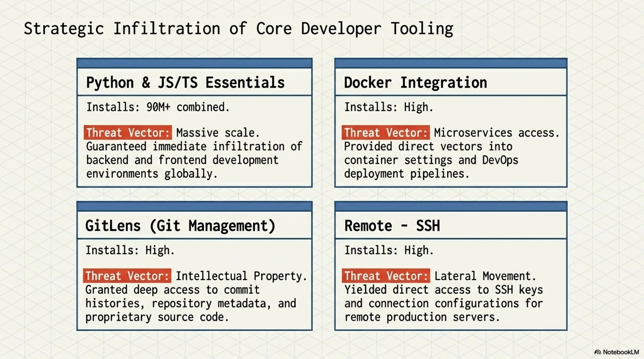Select the words 'Intellectual Property.'
This screenshot has height=359, width=644.
click(x=241, y=276)
